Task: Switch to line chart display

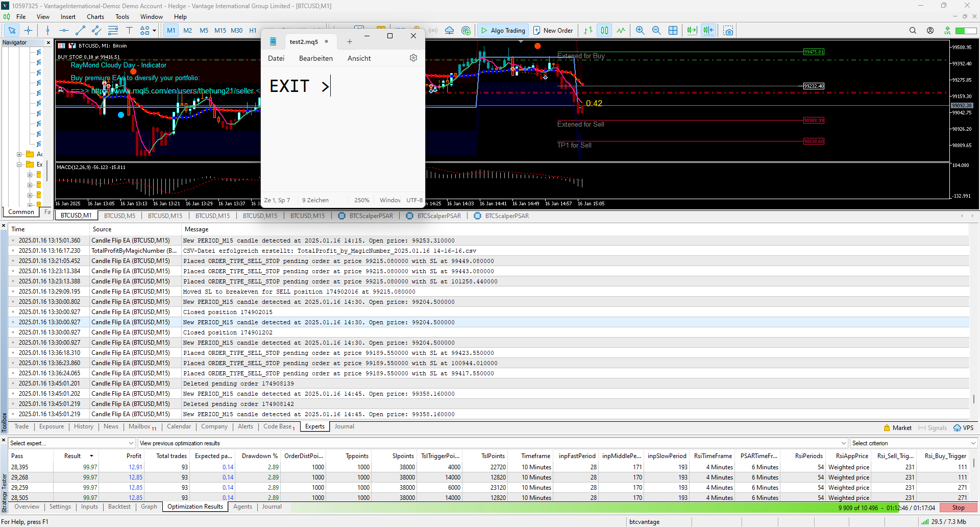Action: click(621, 31)
